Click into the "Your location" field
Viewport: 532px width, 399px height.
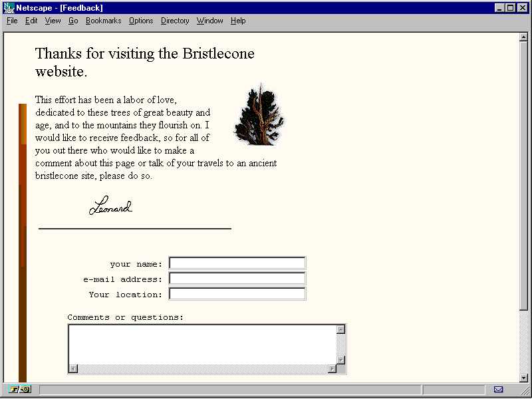point(237,294)
